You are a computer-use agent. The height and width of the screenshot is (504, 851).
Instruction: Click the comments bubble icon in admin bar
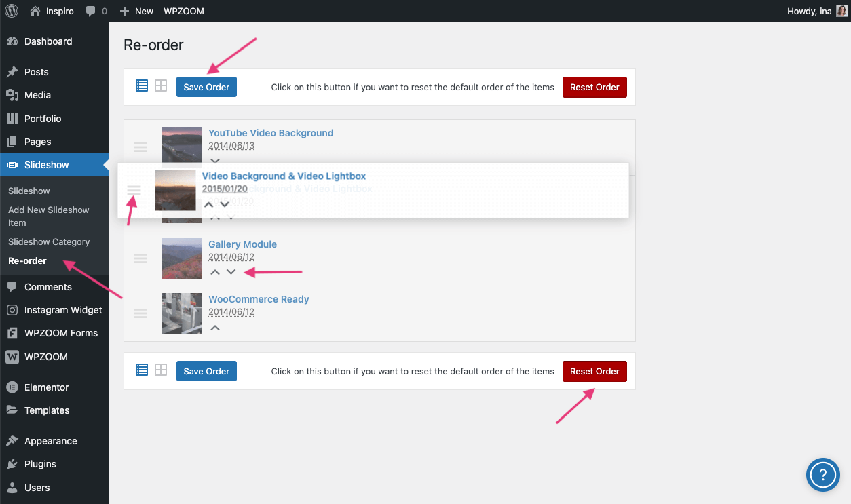coord(91,11)
